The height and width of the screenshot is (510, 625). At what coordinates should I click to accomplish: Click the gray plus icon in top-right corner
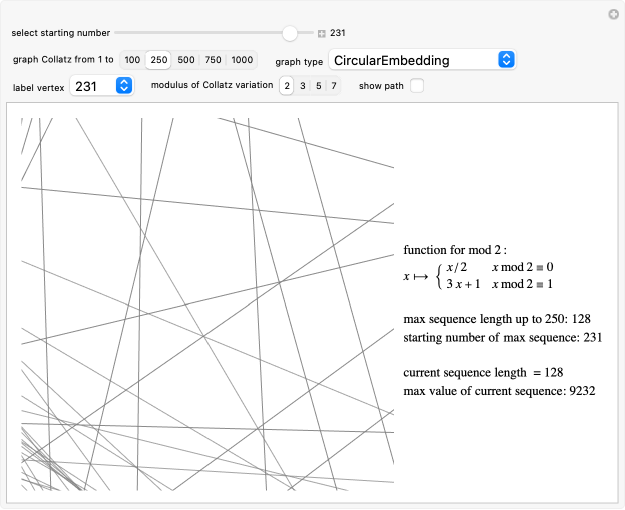tap(613, 14)
